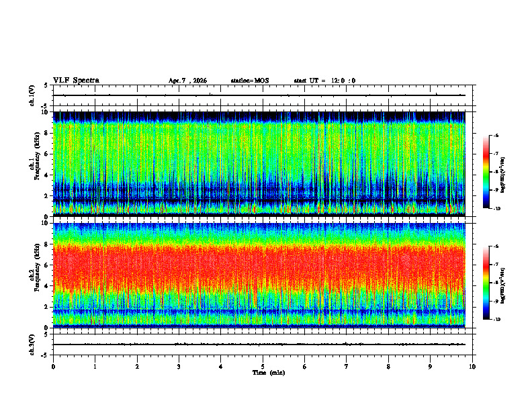
Task: Click inside the ch.1 spectrogram plot
Action: 259,164
